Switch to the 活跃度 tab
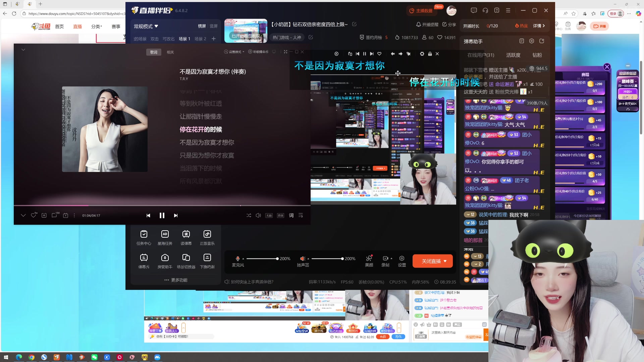This screenshot has width=644, height=362. pyautogui.click(x=513, y=55)
